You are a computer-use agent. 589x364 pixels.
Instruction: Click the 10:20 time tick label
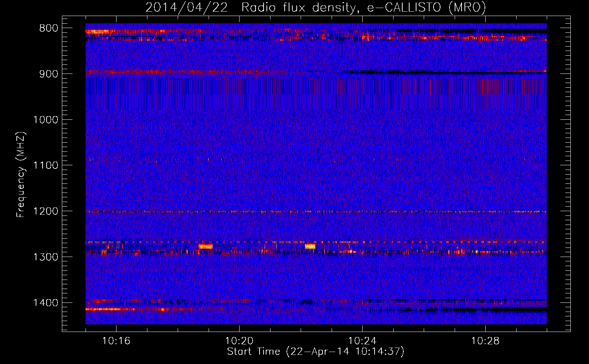239,341
